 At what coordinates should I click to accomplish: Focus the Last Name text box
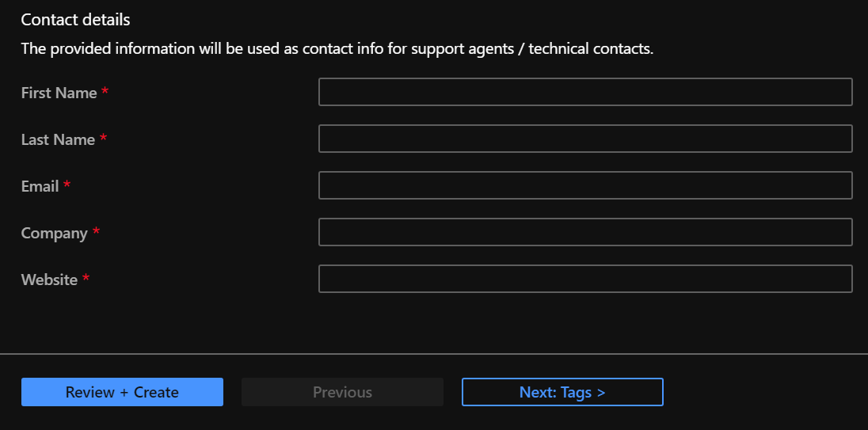(585, 139)
